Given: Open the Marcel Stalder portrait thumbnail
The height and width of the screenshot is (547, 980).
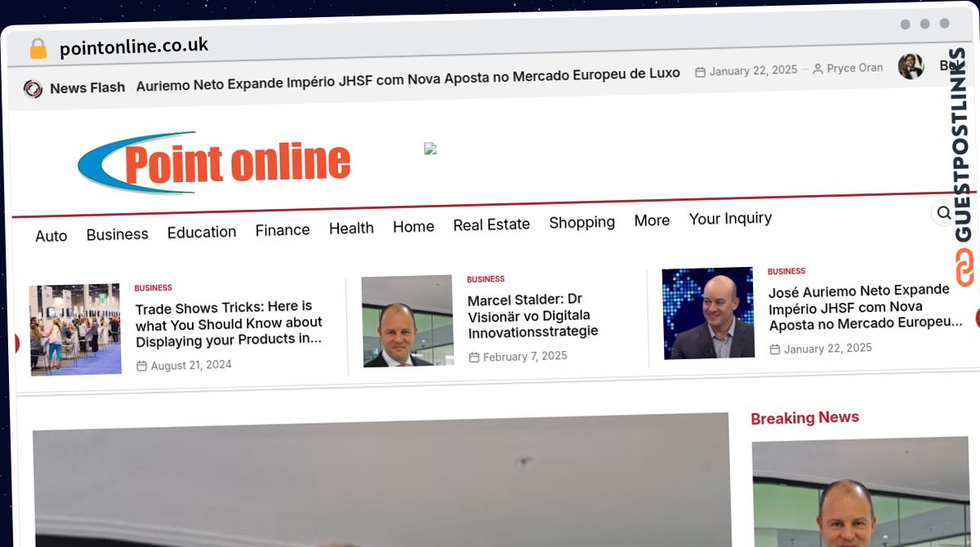Looking at the screenshot, I should pyautogui.click(x=408, y=321).
